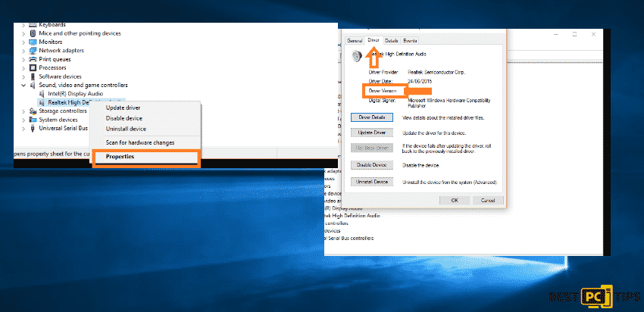Click the Intel(R) Display Audio speaker icon
Screen dimensions: 644x312
[x=42, y=94]
